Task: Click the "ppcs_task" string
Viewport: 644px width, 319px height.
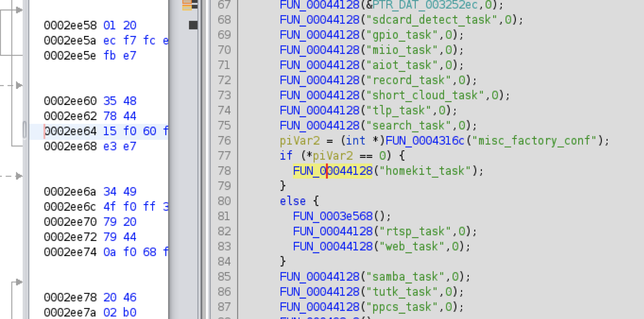Action: (x=402, y=307)
